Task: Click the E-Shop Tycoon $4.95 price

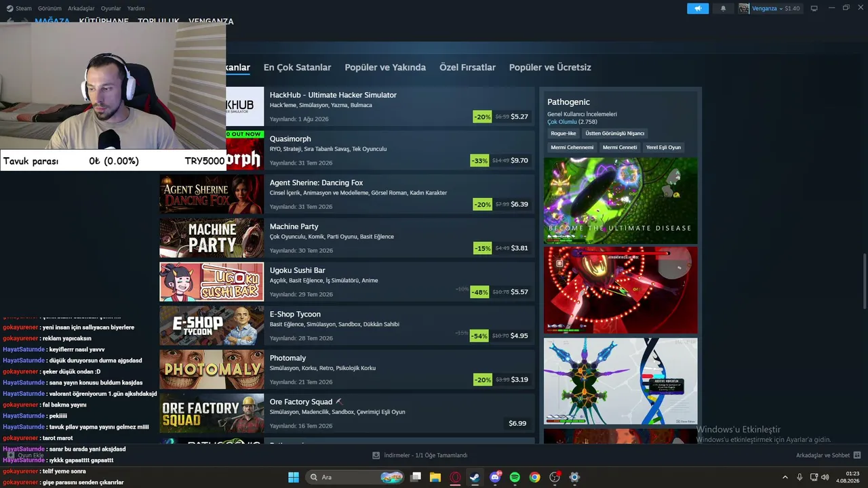Action: click(x=519, y=335)
